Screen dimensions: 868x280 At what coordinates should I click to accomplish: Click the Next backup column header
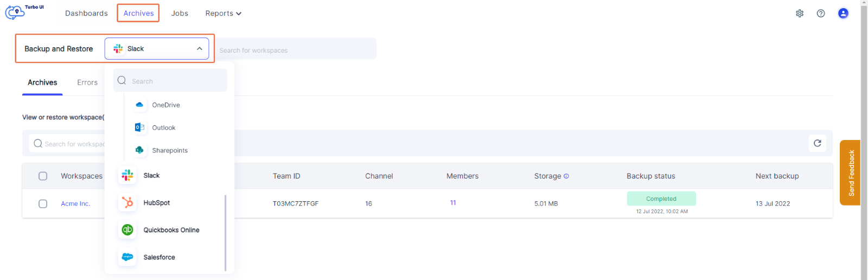coord(777,176)
